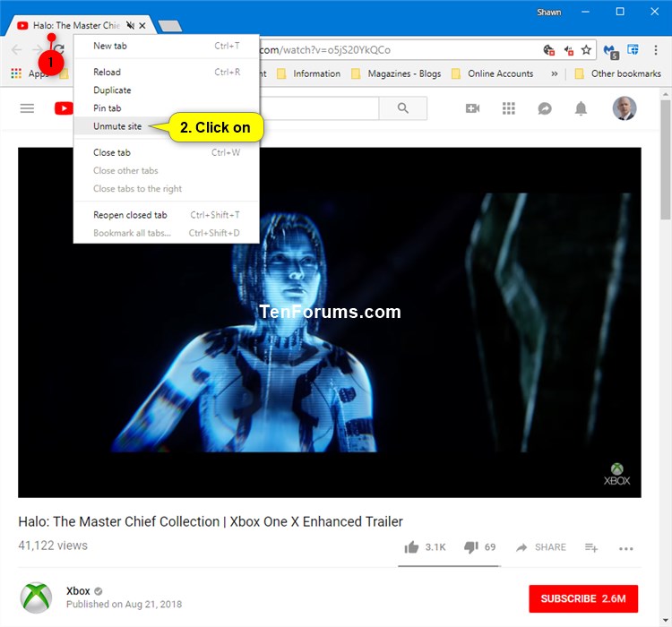Image resolution: width=672 pixels, height=627 pixels.
Task: Click SUBSCRIBE 2.6M button
Action: 583,598
